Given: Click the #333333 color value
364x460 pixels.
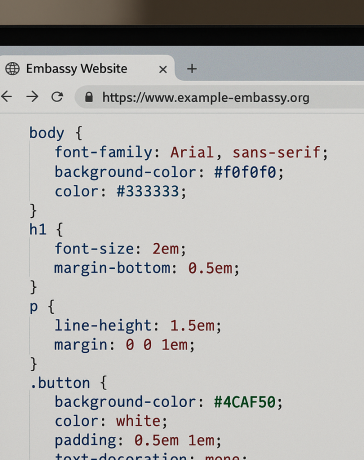Looking at the screenshot, I should pyautogui.click(x=148, y=192).
